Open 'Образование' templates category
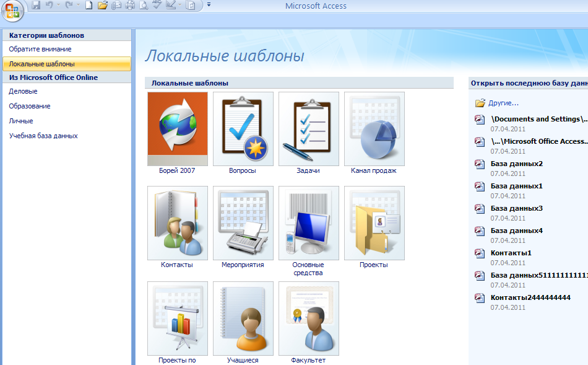 tap(67, 106)
